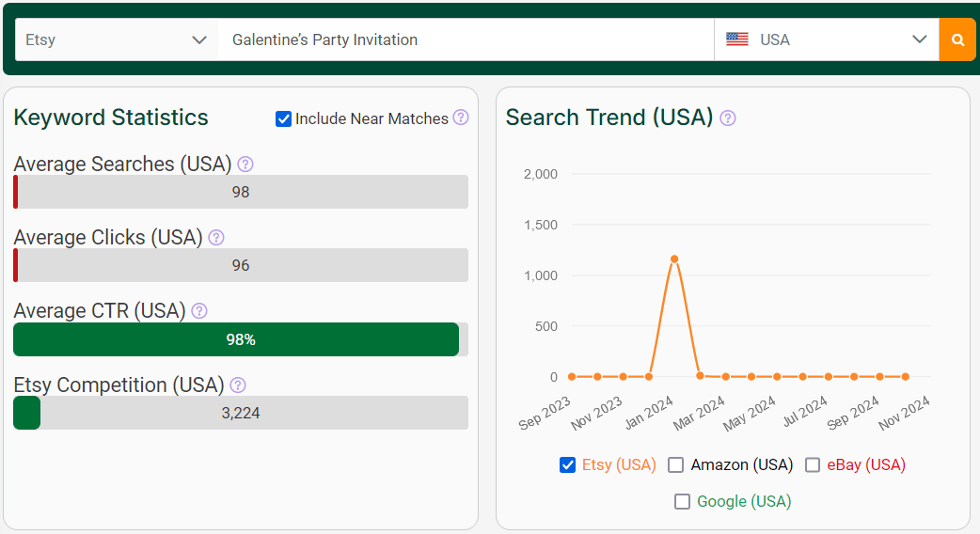Click the Keyword Statistics heading
Image resolution: width=980 pixels, height=534 pixels.
click(x=111, y=118)
